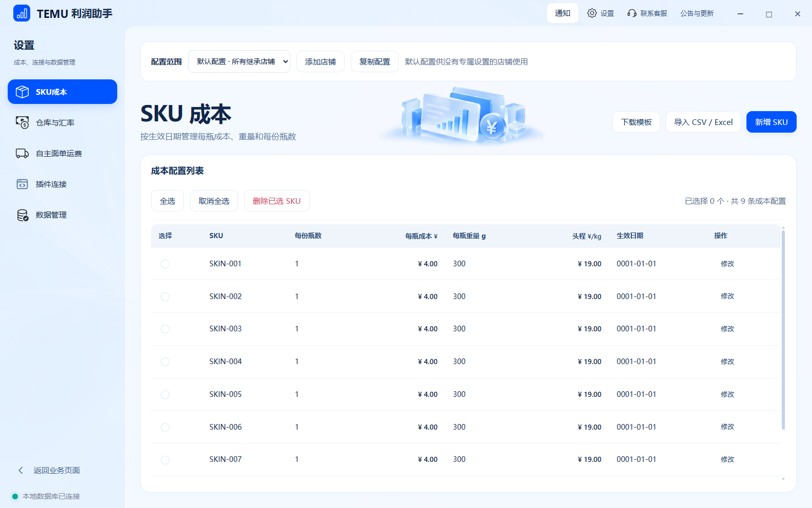Click the 仓库与汇率 warehouse icon

[x=22, y=122]
